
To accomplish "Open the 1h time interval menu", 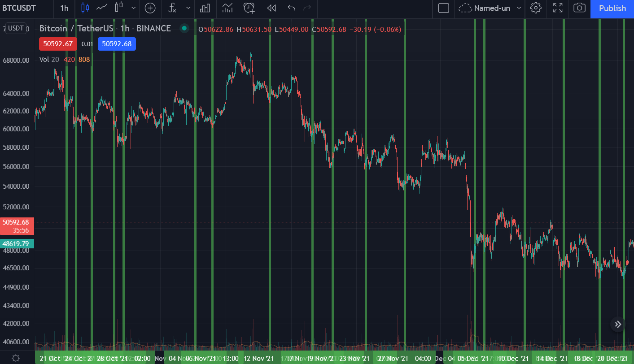I will tap(65, 8).
